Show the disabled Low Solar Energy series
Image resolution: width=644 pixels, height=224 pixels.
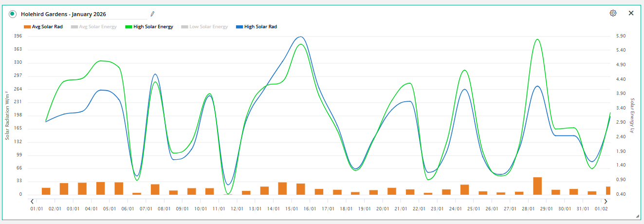pos(208,27)
